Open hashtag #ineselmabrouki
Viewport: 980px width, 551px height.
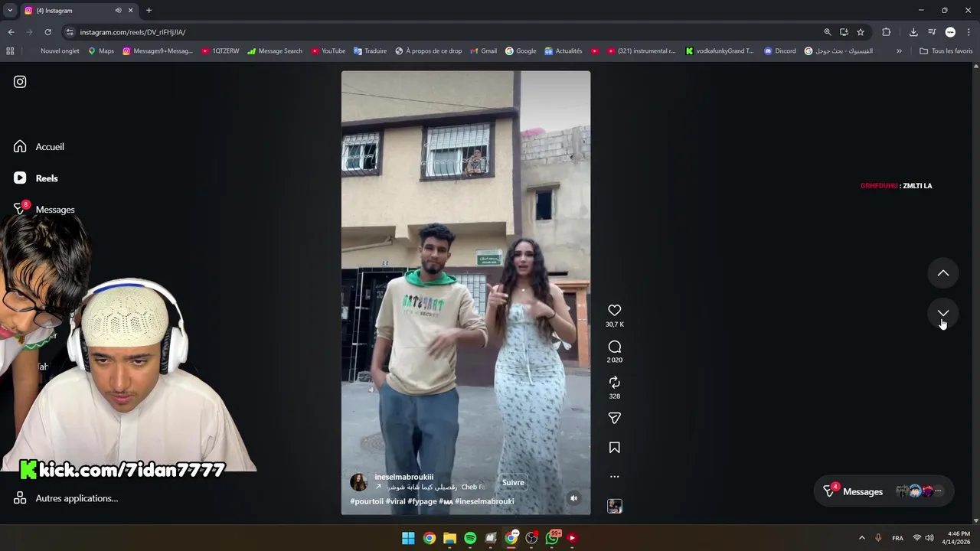[485, 501]
